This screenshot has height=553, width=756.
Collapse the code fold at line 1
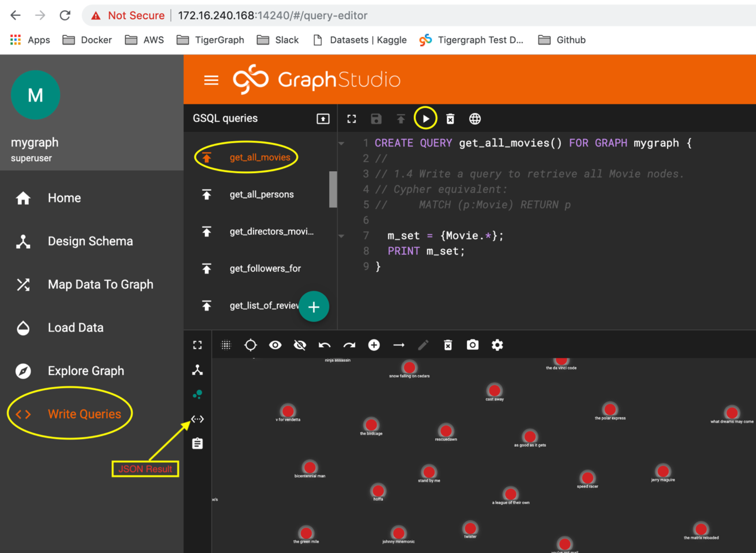pyautogui.click(x=342, y=143)
